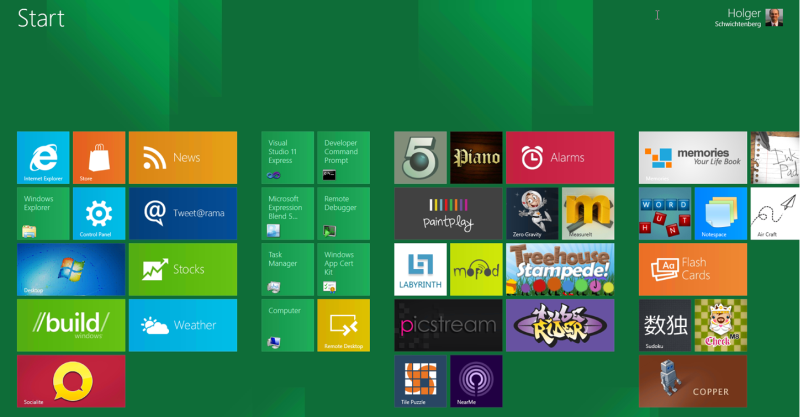Open the Alarms tile

pyautogui.click(x=560, y=157)
